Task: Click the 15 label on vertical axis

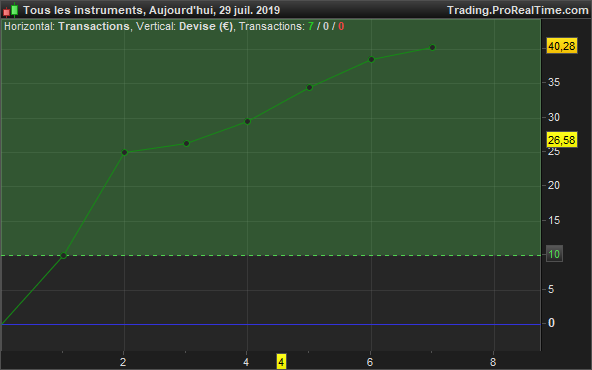Action: tap(554, 220)
